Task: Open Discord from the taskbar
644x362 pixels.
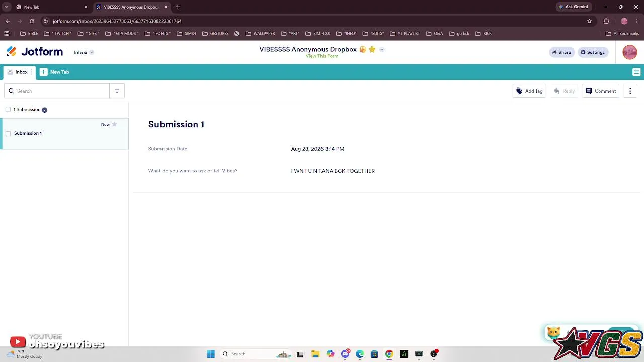Action: coord(345,354)
